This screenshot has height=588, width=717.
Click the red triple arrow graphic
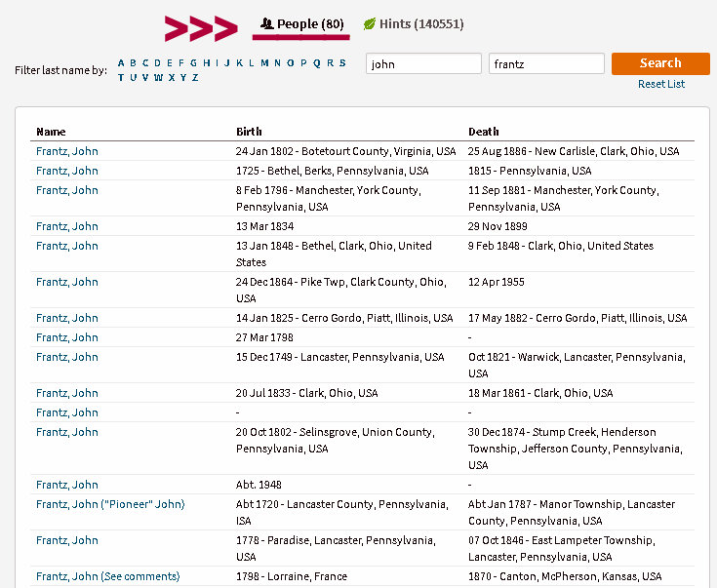200,28
